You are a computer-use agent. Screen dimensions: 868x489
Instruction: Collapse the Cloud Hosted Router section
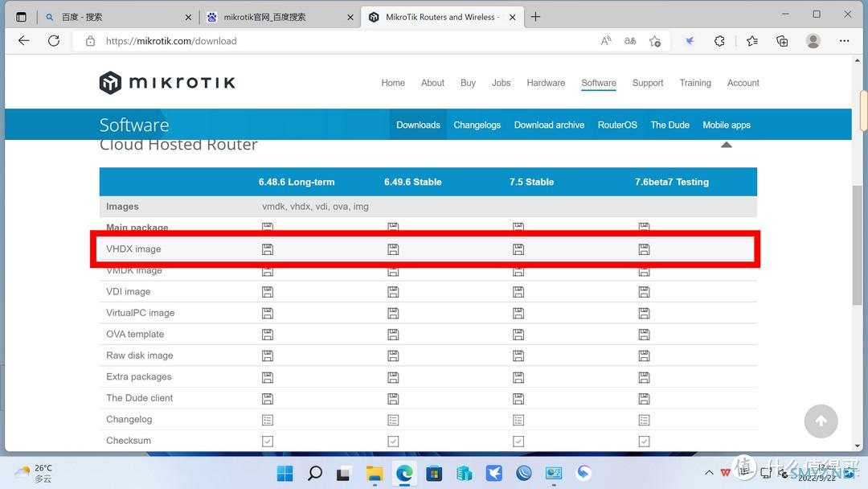pos(727,145)
